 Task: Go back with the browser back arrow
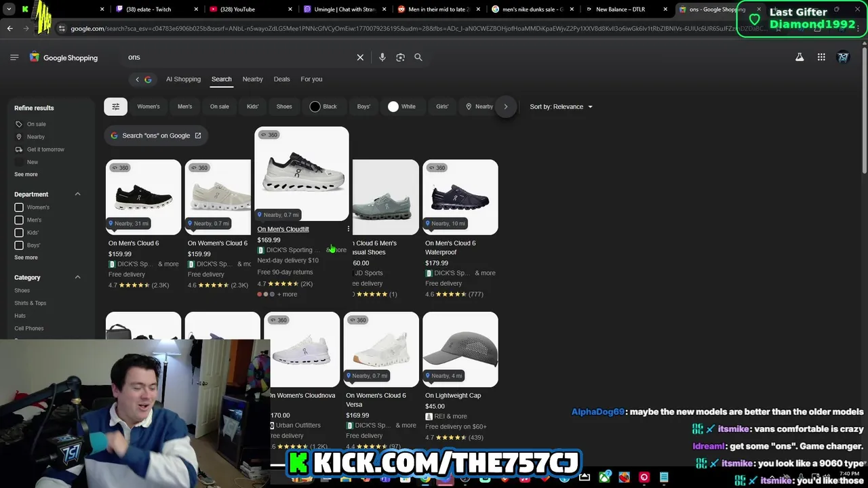pyautogui.click(x=9, y=28)
